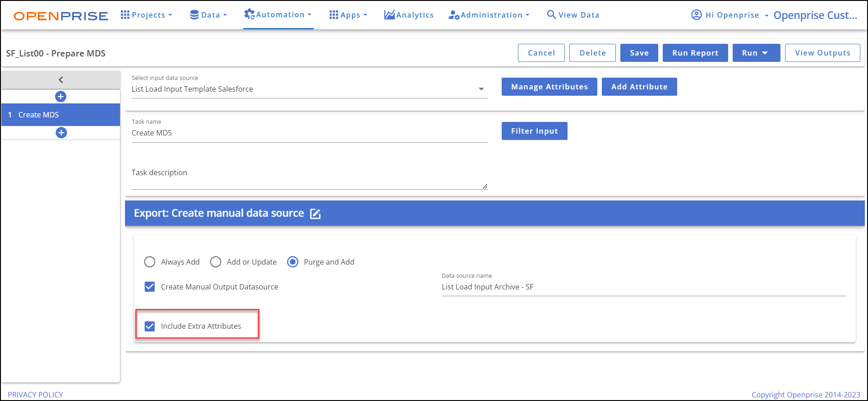This screenshot has width=868, height=401.
Task: Open the Administration menu
Action: pos(489,15)
